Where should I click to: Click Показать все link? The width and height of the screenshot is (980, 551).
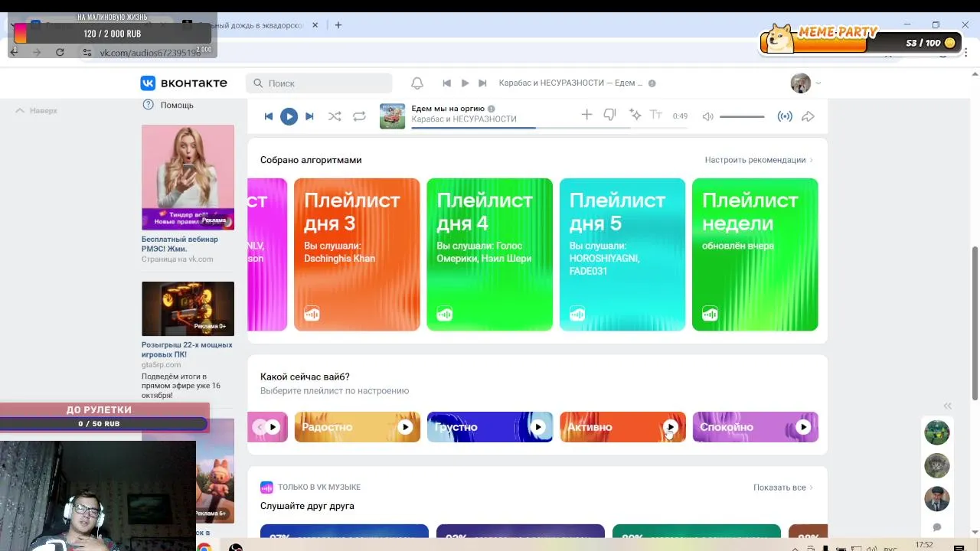tap(782, 487)
